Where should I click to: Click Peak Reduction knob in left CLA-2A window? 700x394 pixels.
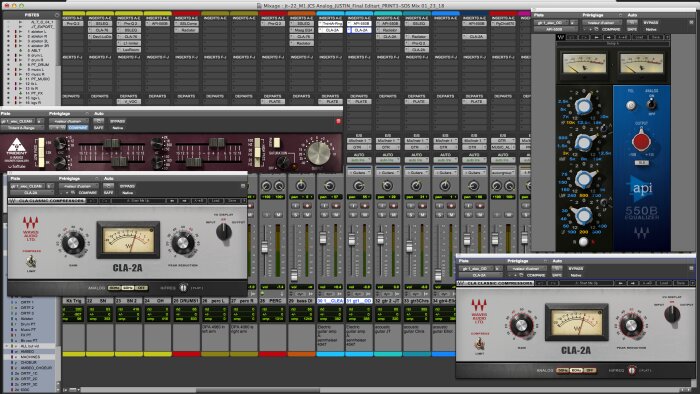click(183, 243)
